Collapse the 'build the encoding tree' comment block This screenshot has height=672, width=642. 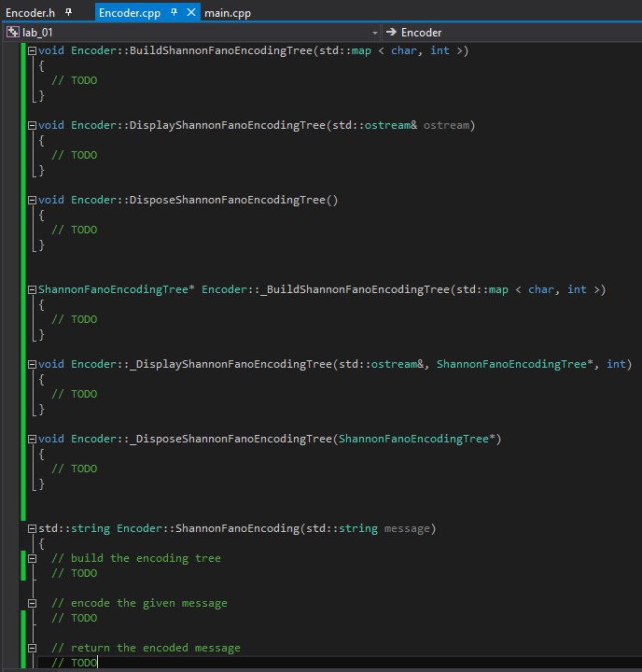pyautogui.click(x=32, y=559)
